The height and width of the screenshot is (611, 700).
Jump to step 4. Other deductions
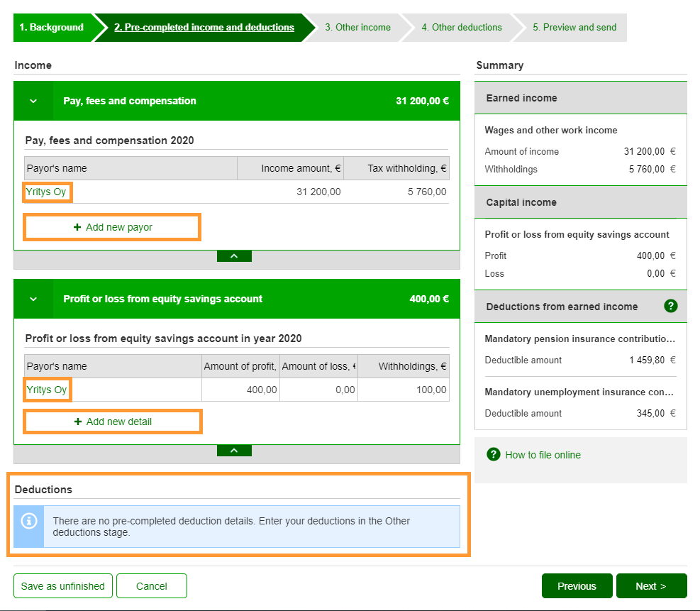(x=461, y=28)
